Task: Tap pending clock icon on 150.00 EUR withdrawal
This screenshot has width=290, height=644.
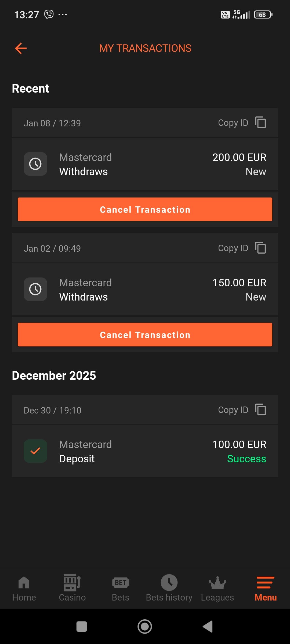Action: tap(35, 289)
